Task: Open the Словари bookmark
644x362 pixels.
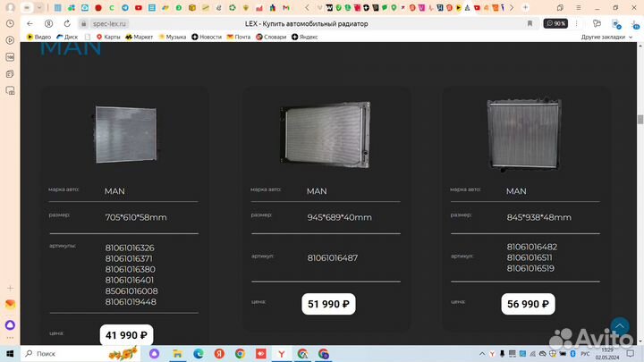Action: tap(271, 37)
